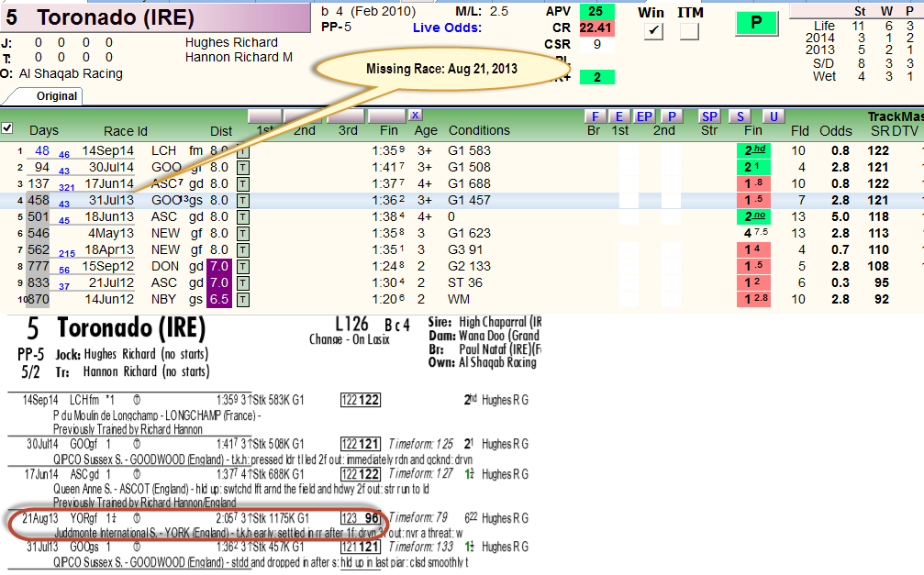
Task: Switch to the Original tab
Action: point(57,96)
